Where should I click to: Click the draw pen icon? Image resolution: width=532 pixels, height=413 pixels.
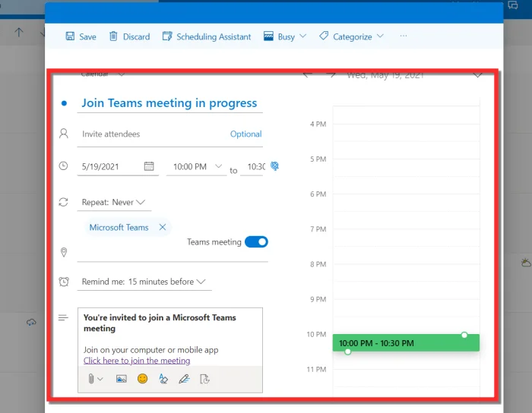[x=184, y=379]
